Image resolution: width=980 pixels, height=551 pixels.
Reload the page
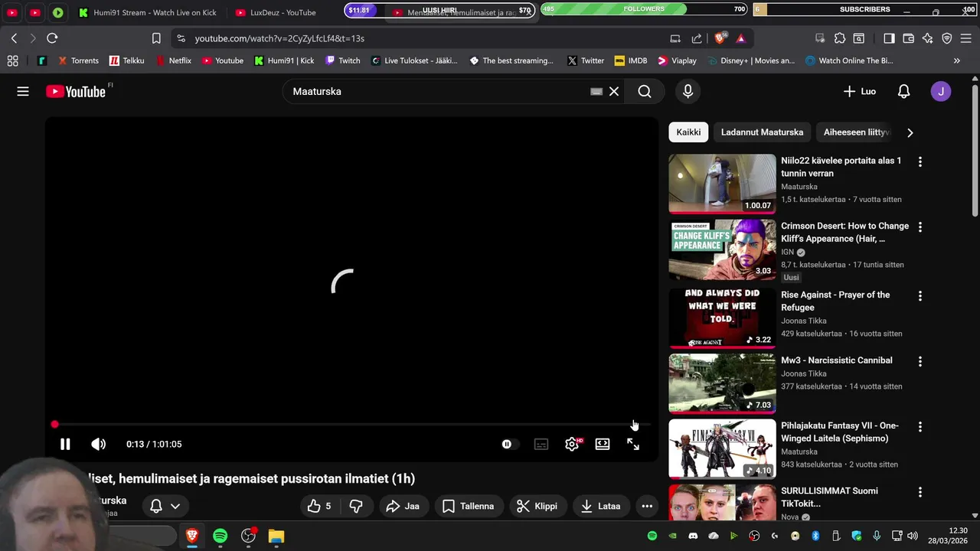click(52, 38)
